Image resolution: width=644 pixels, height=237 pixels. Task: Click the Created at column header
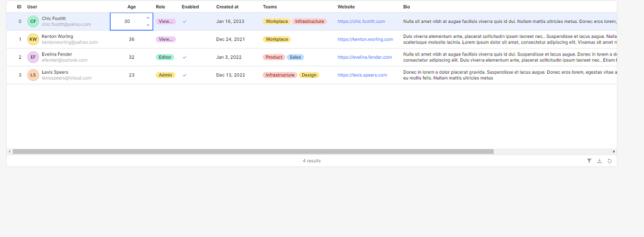(227, 7)
